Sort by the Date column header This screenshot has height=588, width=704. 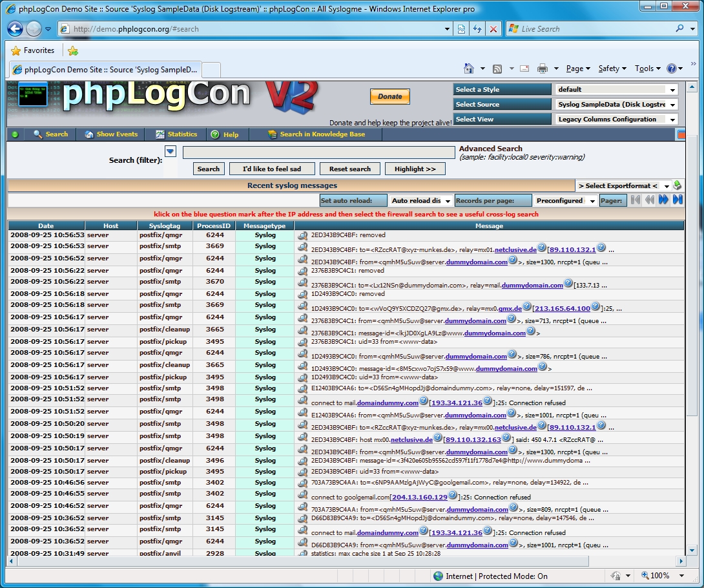[46, 226]
